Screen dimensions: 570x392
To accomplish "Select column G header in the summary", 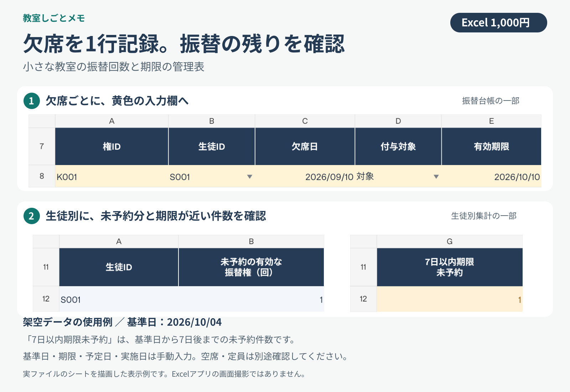I will point(450,242).
